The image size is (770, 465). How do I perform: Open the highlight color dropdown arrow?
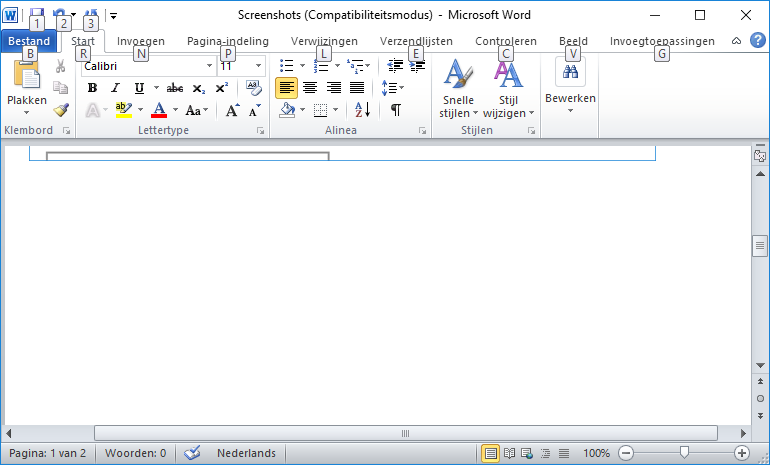(x=140, y=110)
